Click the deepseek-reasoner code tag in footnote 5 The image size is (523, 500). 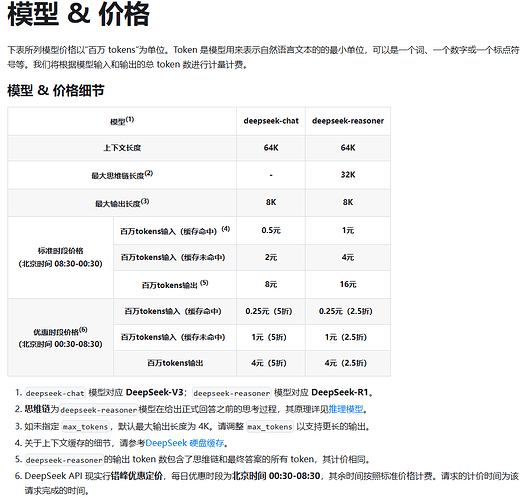[64, 460]
